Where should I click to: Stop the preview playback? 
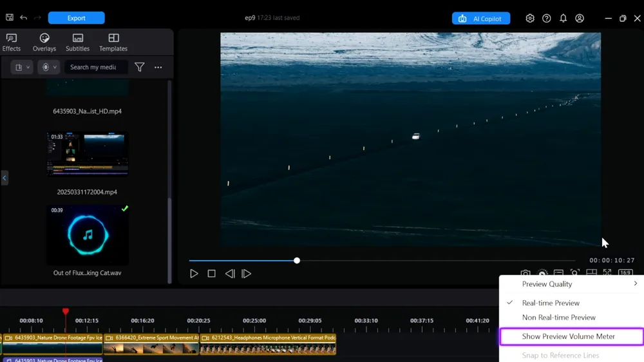tap(211, 274)
